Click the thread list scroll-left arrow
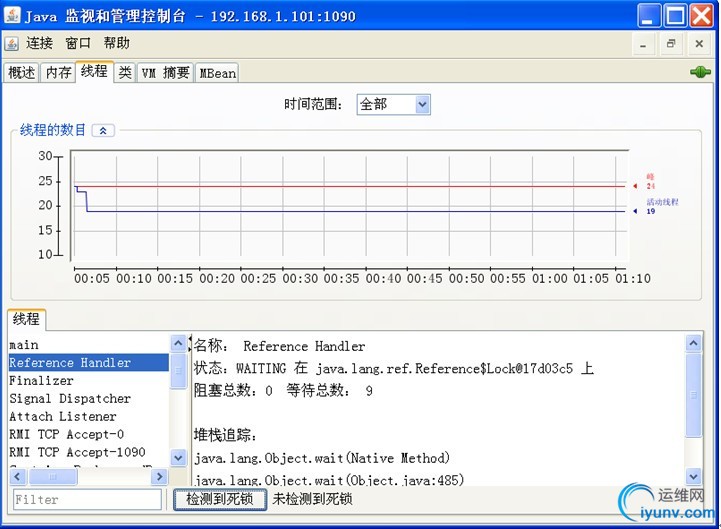The image size is (721, 529). (17, 477)
